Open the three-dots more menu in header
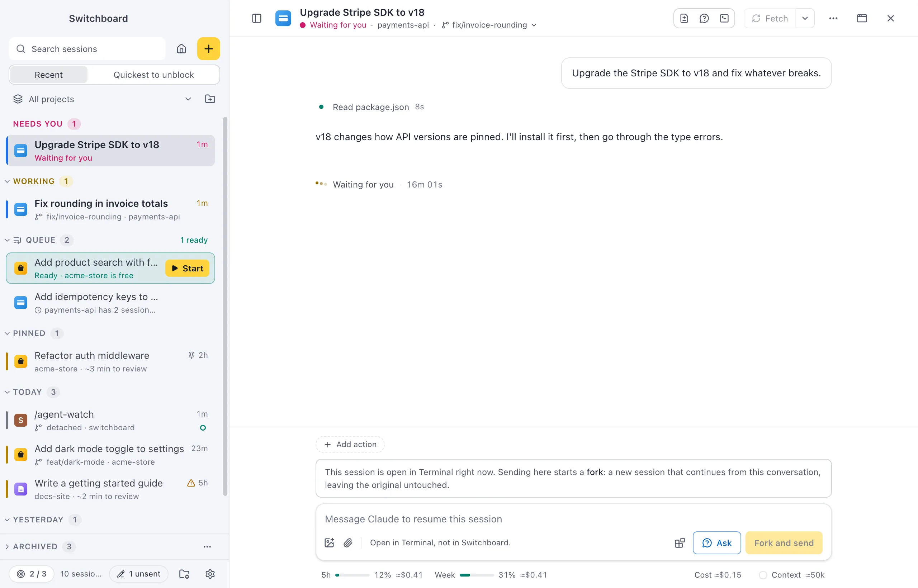The width and height of the screenshot is (918, 588). (x=833, y=18)
